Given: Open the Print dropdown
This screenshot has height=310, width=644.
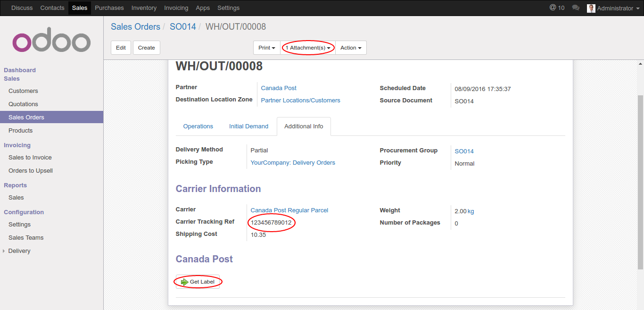Looking at the screenshot, I should coord(267,48).
